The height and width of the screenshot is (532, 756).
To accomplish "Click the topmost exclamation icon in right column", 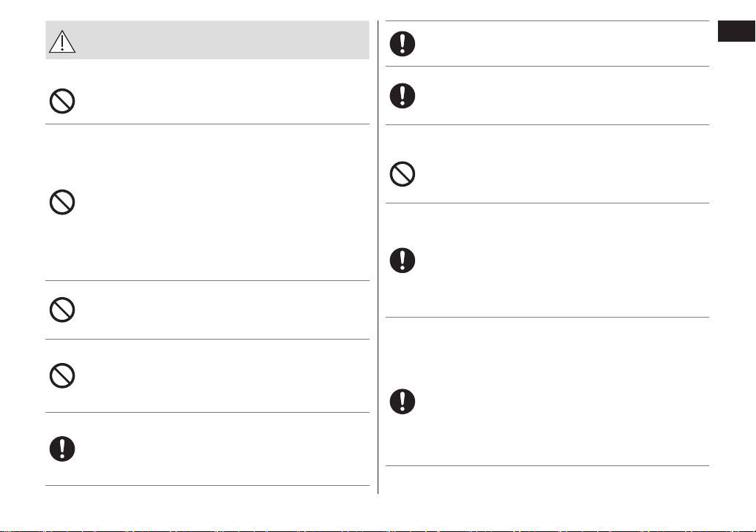I will (x=403, y=44).
